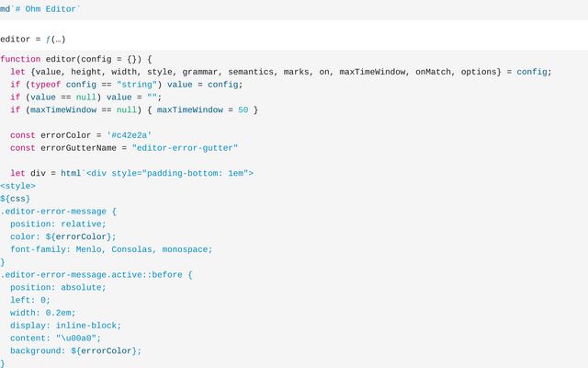Image resolution: width=588 pixels, height=368 pixels.
Task: Click the ${css} template interpolation
Action: 15,199
